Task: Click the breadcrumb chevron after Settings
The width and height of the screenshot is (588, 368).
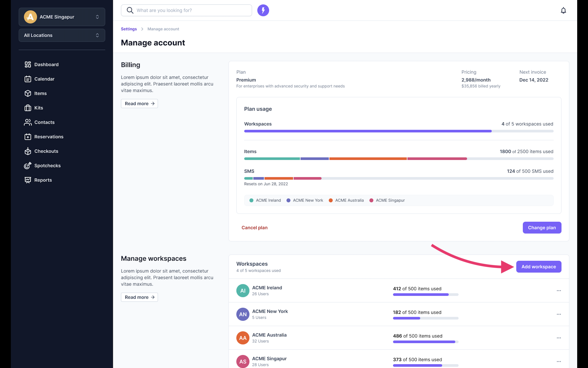Action: pos(142,29)
